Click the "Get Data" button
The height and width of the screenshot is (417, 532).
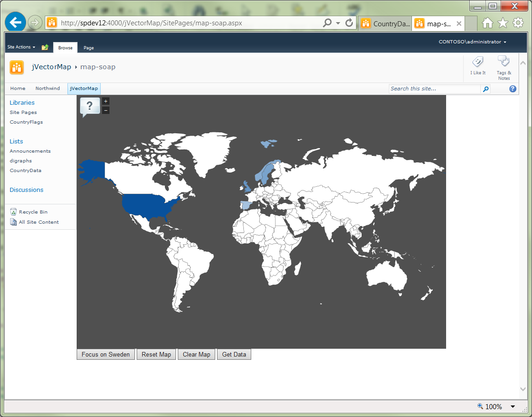click(x=234, y=354)
